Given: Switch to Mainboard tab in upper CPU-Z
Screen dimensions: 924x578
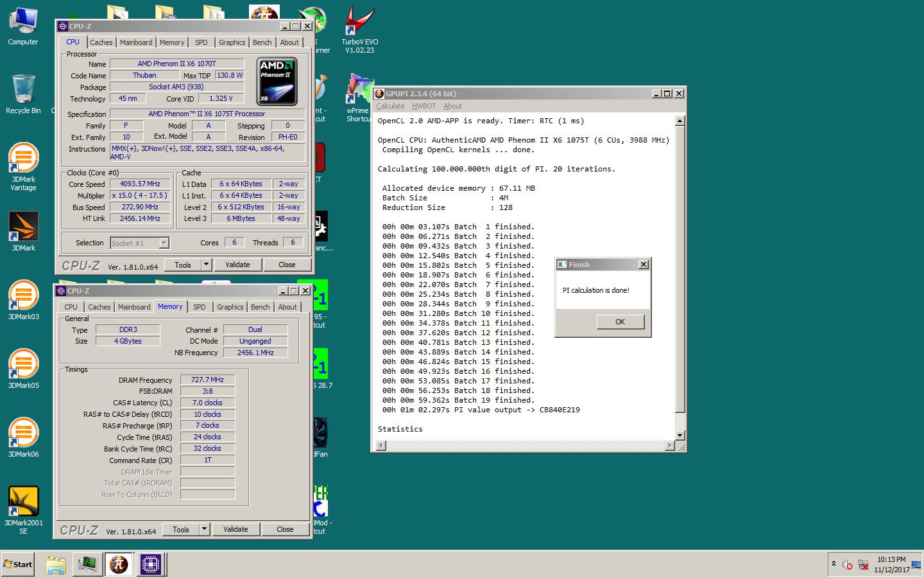Looking at the screenshot, I should 136,42.
